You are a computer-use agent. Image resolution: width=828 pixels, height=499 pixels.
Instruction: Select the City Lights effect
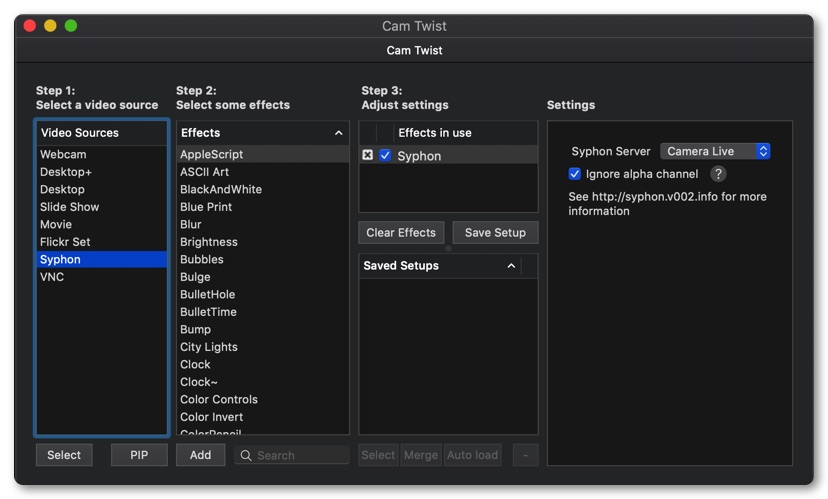[262, 347]
